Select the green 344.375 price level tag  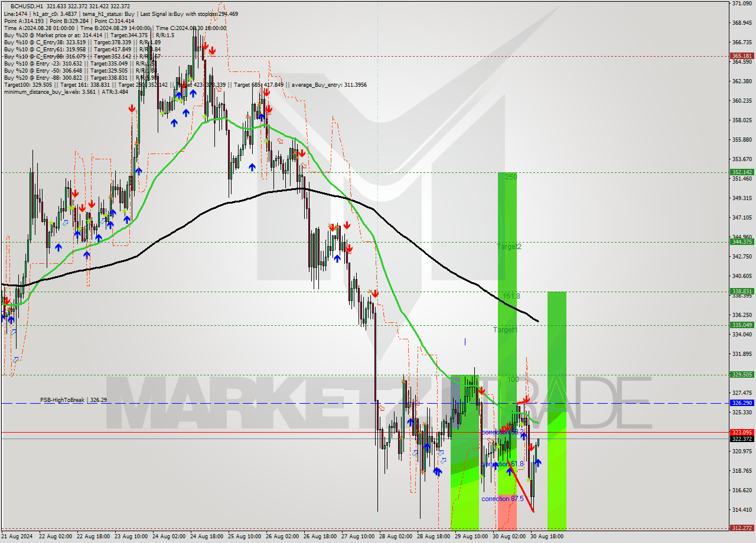pos(742,241)
